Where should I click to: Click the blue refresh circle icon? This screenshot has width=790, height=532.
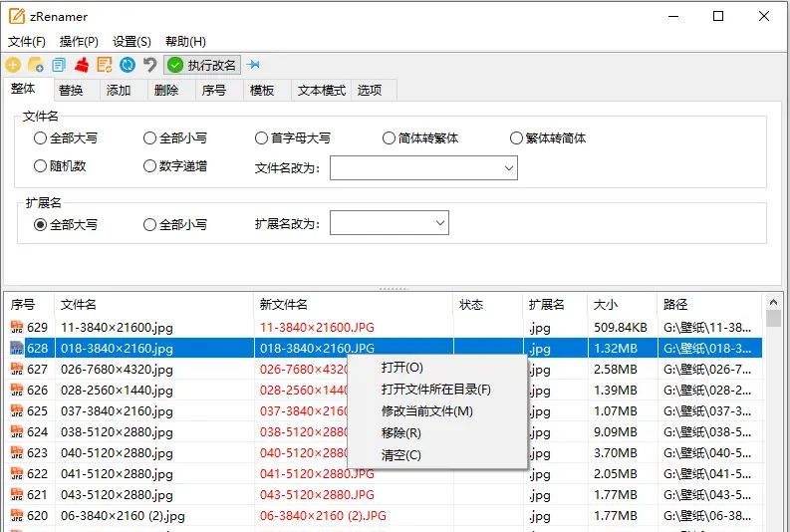pyautogui.click(x=128, y=65)
